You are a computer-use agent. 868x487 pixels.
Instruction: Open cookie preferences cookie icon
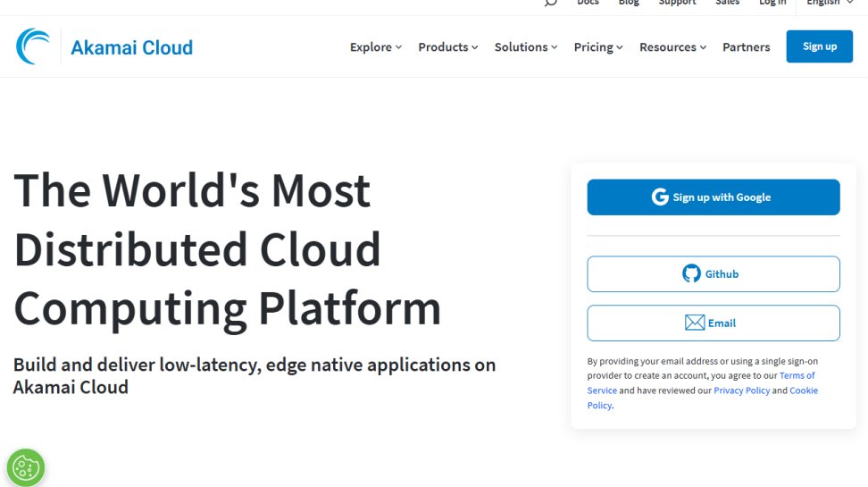(x=26, y=467)
